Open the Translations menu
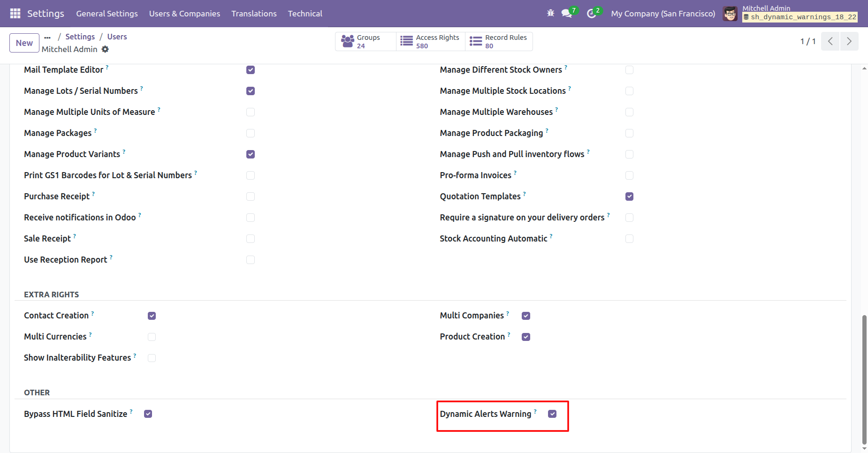 point(254,14)
